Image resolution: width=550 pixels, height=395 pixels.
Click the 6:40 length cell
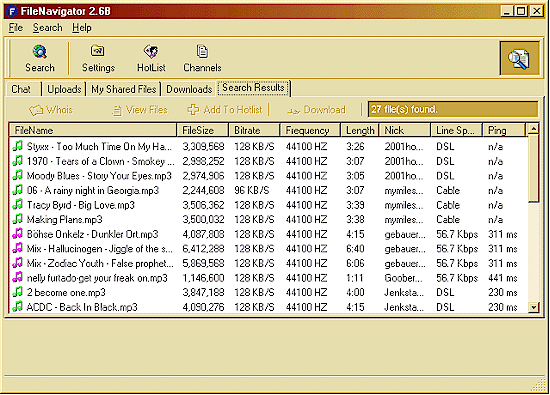coord(355,249)
